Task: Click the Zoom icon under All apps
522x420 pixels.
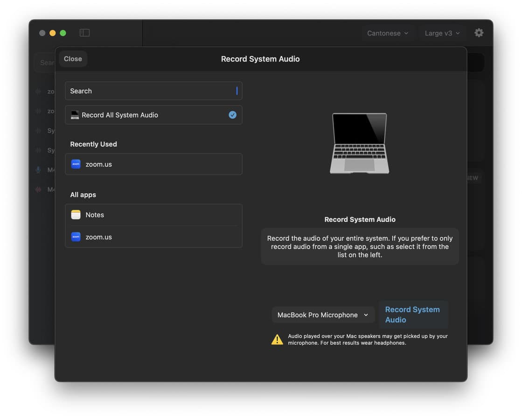Action: point(76,237)
